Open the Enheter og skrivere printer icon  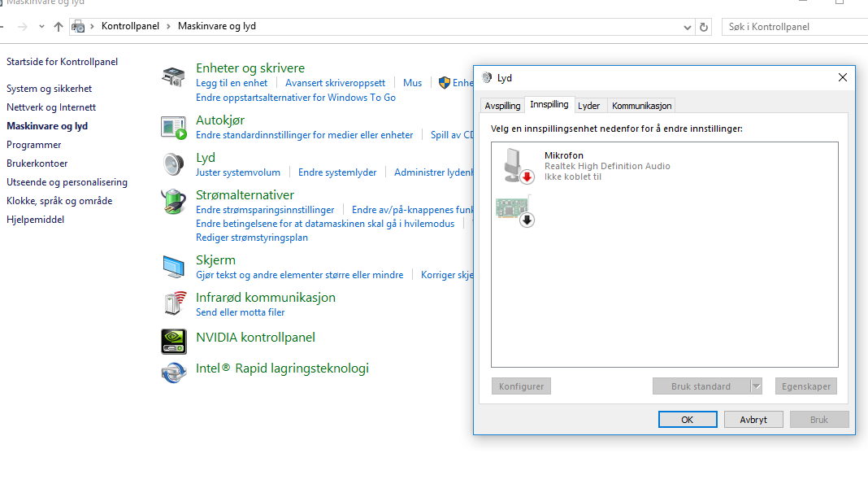(x=173, y=77)
